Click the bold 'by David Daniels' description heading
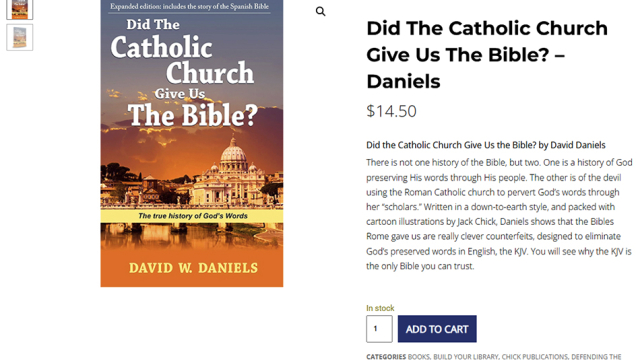 point(486,145)
